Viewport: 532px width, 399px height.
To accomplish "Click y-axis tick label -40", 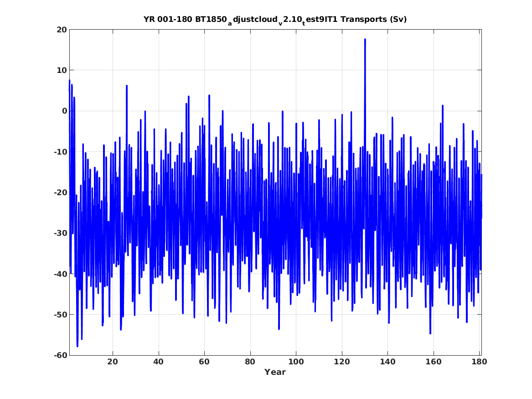I will (60, 274).
